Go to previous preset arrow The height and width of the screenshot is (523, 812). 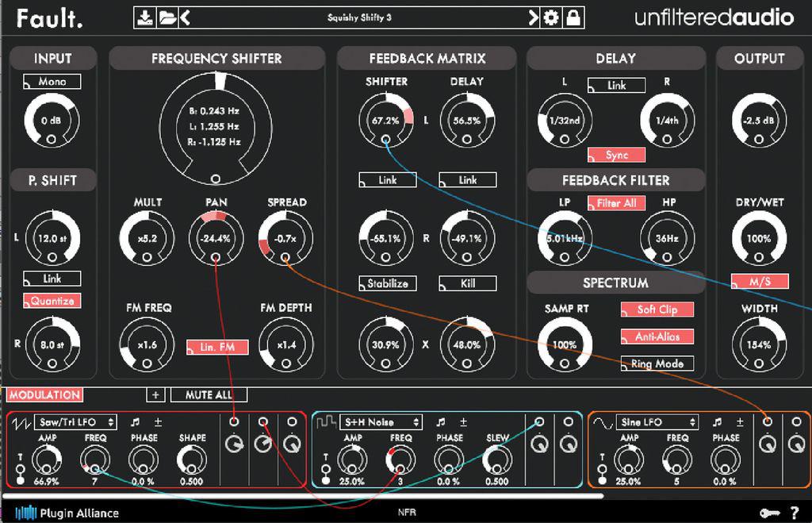pyautogui.click(x=185, y=17)
